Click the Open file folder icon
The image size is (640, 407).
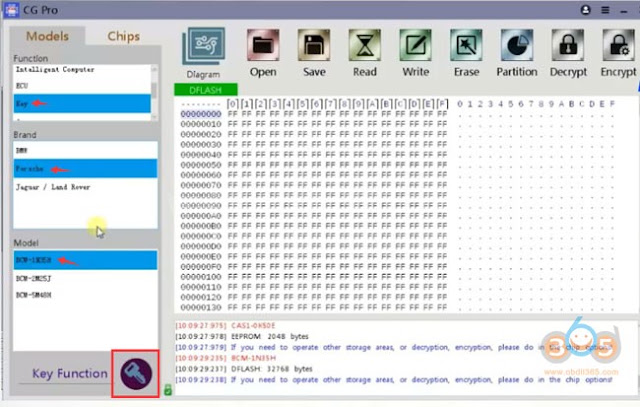[x=263, y=45]
